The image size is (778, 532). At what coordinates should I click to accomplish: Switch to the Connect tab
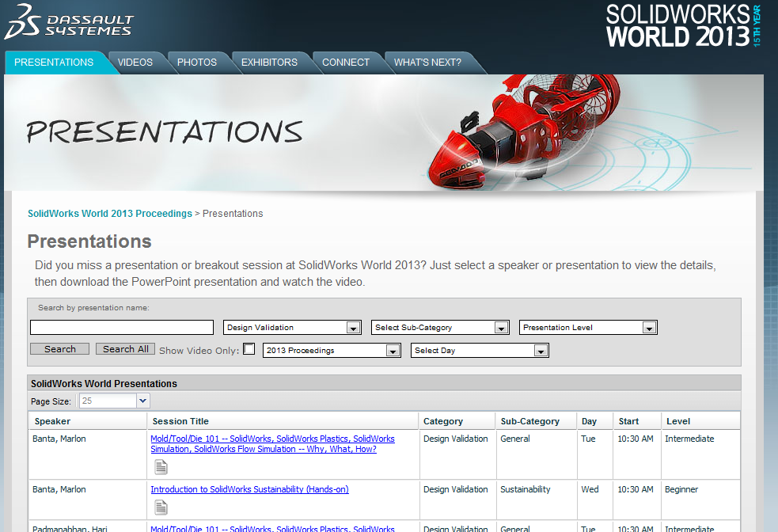click(346, 63)
